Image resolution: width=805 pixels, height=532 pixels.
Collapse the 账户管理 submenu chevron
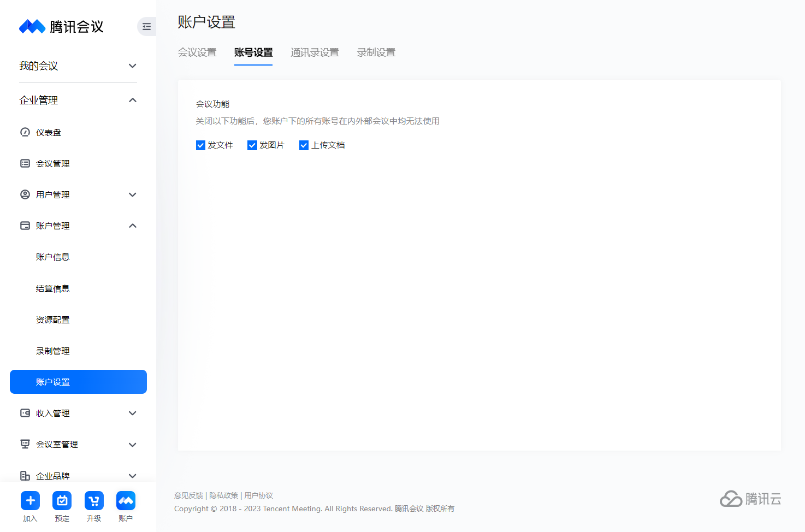pyautogui.click(x=132, y=226)
